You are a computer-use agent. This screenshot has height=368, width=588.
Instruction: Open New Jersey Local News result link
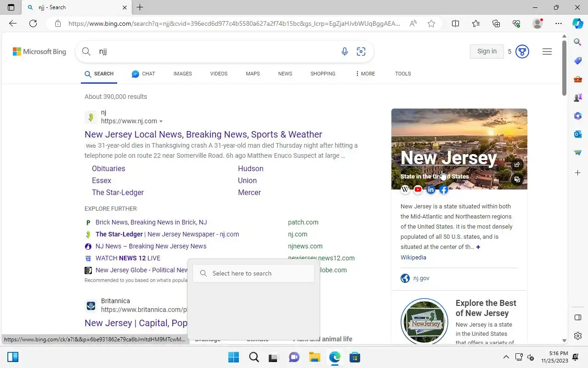[x=204, y=134]
